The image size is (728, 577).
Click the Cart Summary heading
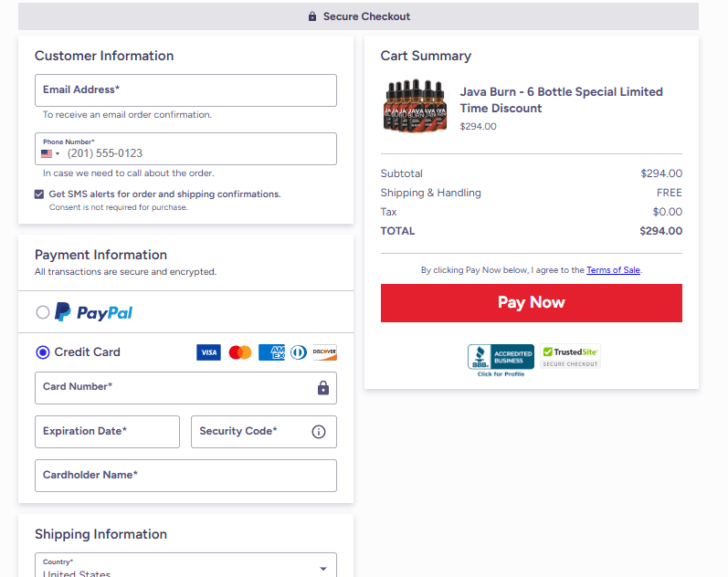(x=426, y=56)
